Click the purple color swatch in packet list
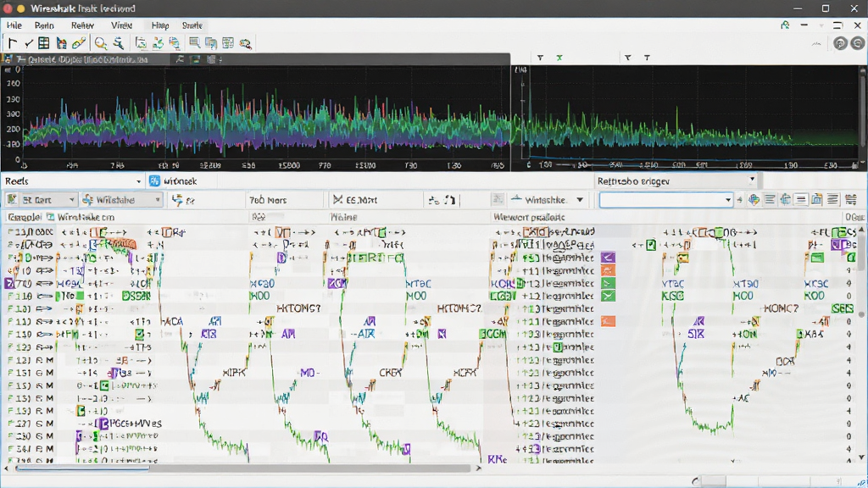 (x=608, y=258)
